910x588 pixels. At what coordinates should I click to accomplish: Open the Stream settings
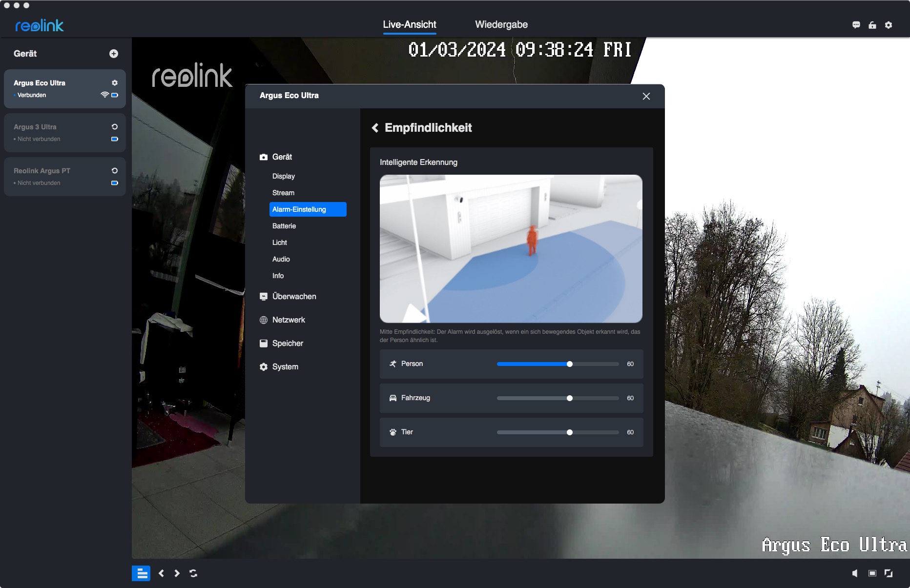283,193
